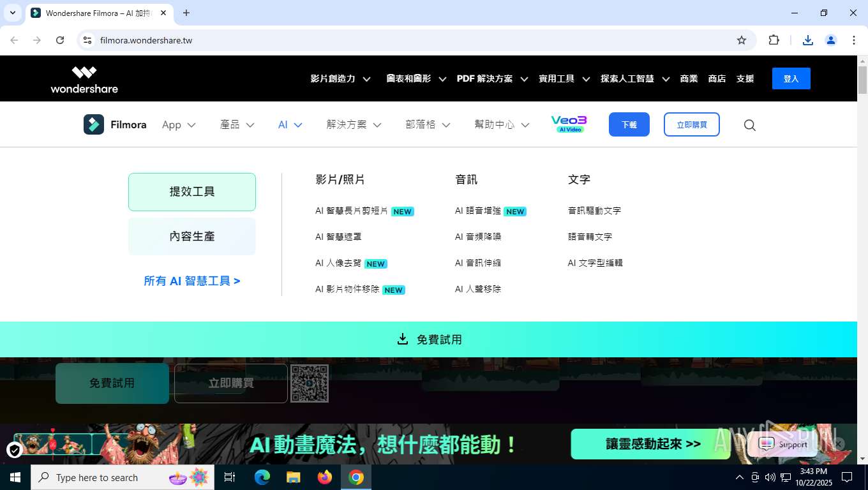The width and height of the screenshot is (868, 490).
Task: Launch Firefox from taskbar
Action: (x=325, y=477)
